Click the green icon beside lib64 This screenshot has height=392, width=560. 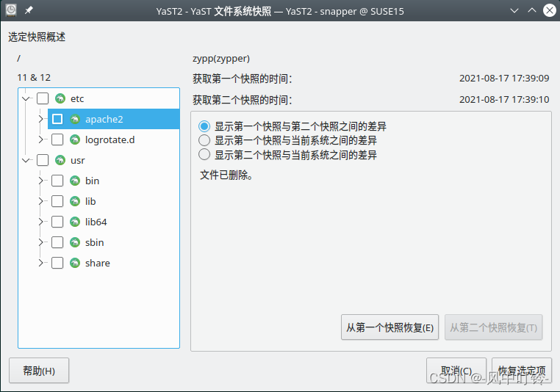pyautogui.click(x=75, y=222)
